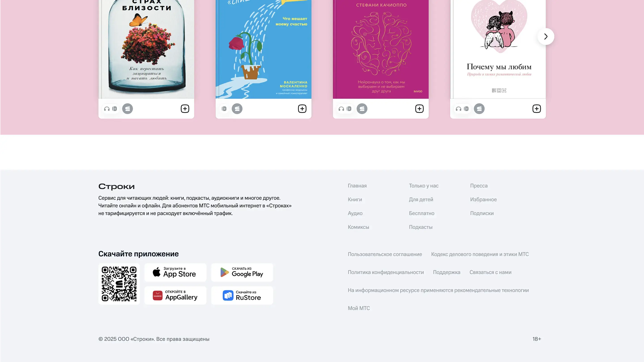Click audio/text format icons under Почему мы любим

click(462, 109)
